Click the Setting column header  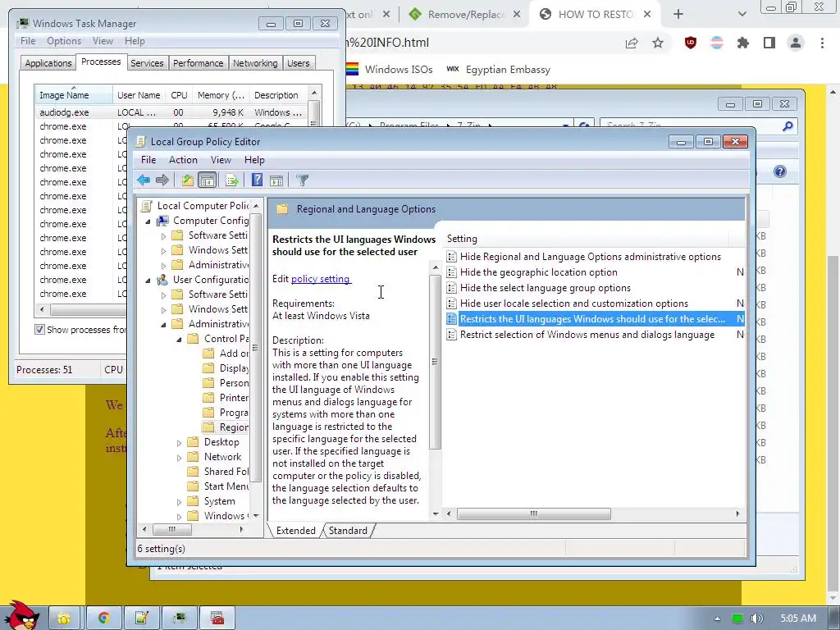pyautogui.click(x=586, y=239)
